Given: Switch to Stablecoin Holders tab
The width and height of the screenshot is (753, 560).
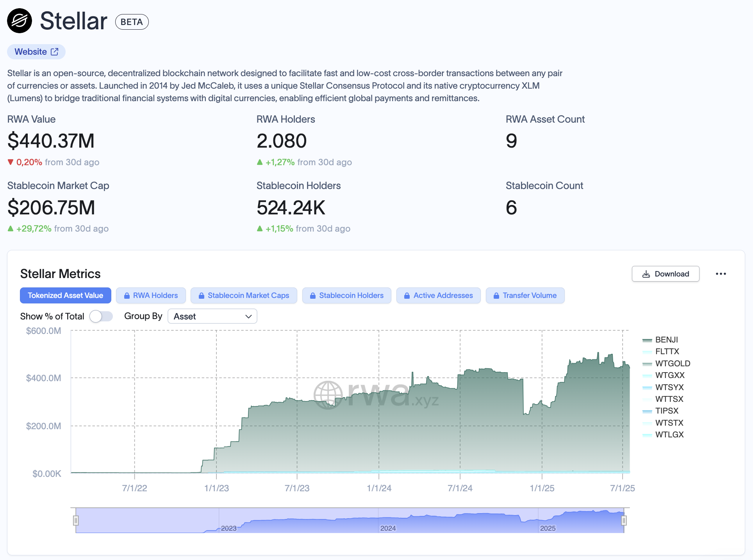Looking at the screenshot, I should click(351, 296).
